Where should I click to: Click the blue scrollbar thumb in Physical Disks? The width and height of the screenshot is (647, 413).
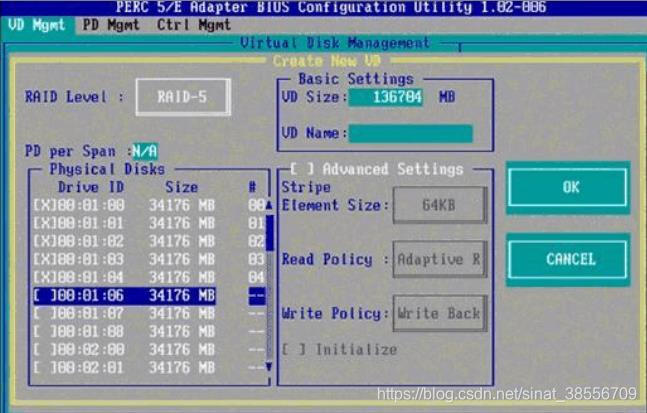tap(270, 233)
